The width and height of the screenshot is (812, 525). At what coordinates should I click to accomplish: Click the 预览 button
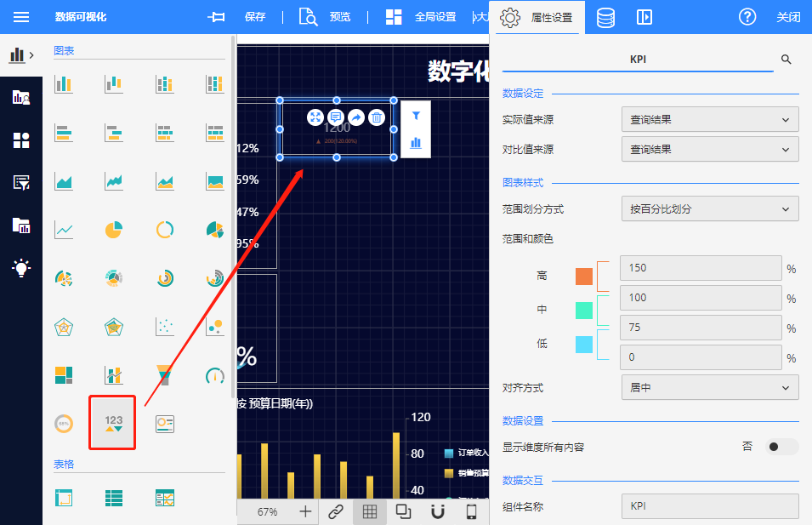[326, 17]
